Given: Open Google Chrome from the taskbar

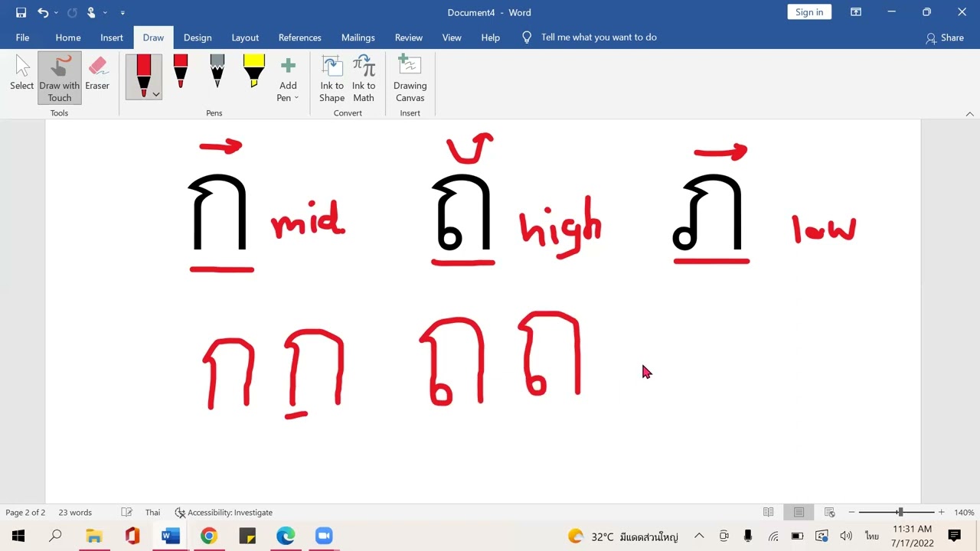Looking at the screenshot, I should (209, 536).
